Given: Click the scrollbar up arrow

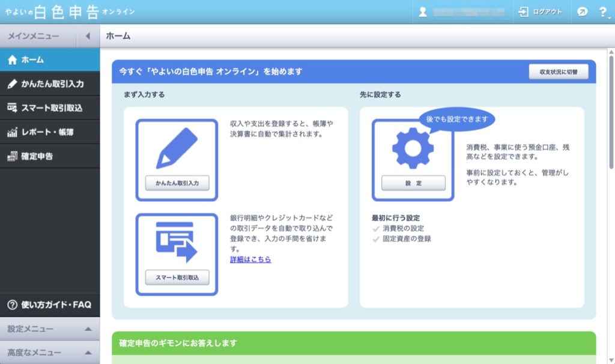Looking at the screenshot, I should point(611,52).
